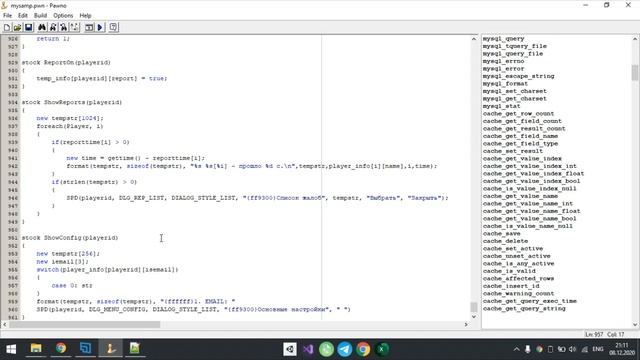The height and width of the screenshot is (360, 640).
Task: Click the New file toolbar icon
Action: pos(7,27)
